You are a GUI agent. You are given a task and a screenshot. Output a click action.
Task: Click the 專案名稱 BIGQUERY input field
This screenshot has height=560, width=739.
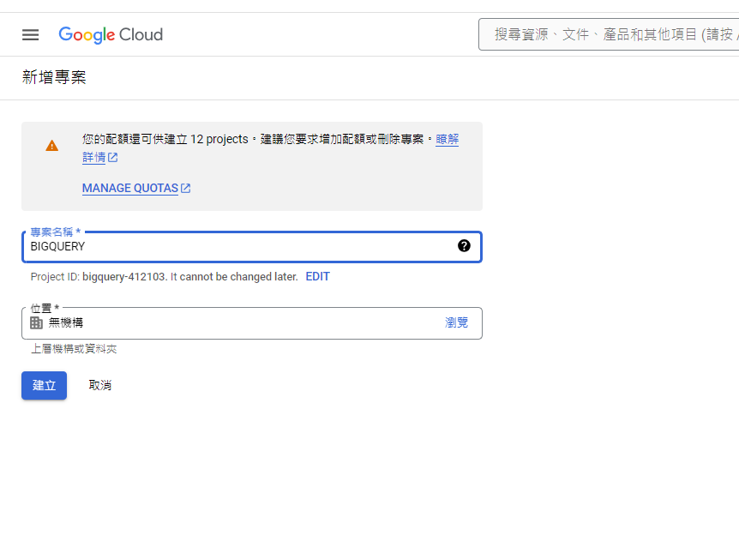[252, 246]
